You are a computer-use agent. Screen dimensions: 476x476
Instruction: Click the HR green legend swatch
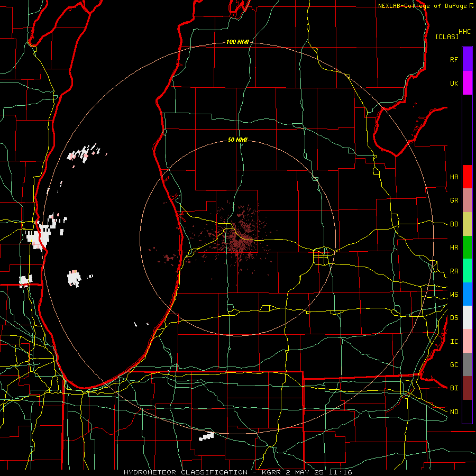pos(467,248)
